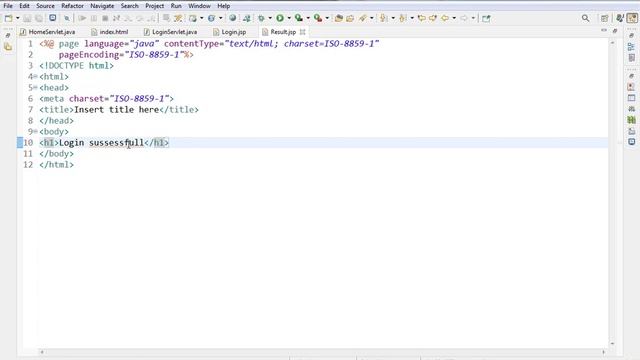
Task: Click the Debug bug icon
Action: click(x=261, y=18)
